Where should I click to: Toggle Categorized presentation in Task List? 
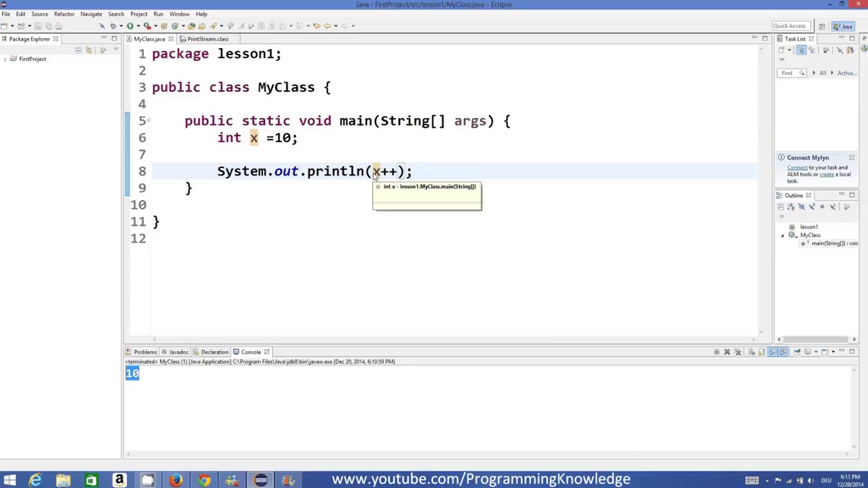coord(802,49)
